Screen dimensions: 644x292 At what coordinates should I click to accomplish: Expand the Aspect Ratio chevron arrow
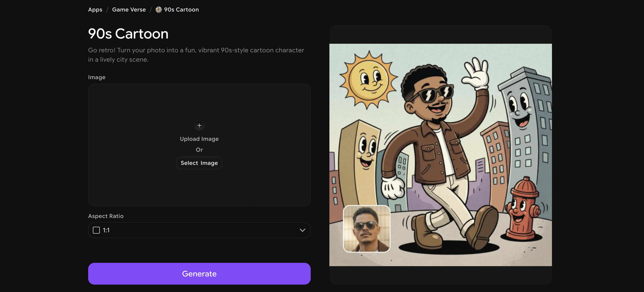pyautogui.click(x=302, y=230)
